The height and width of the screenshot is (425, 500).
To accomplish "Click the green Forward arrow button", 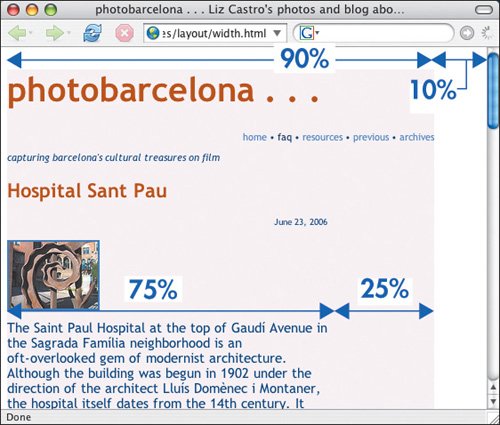I will pyautogui.click(x=55, y=33).
